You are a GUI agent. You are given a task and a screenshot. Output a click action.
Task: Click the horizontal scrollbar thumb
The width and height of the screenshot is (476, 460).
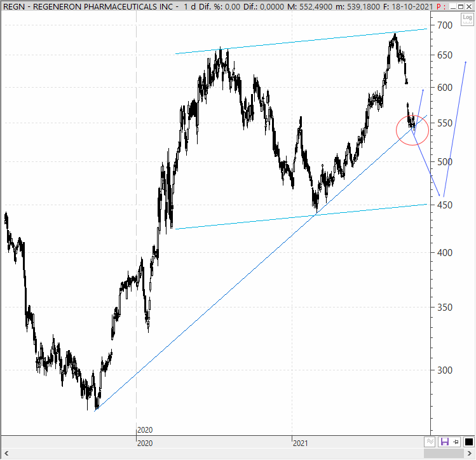[444, 453]
